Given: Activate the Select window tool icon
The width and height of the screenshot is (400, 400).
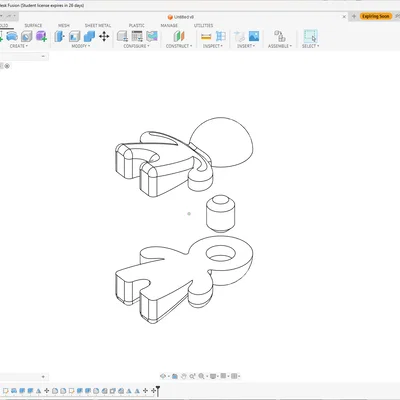Looking at the screenshot, I should 310,36.
